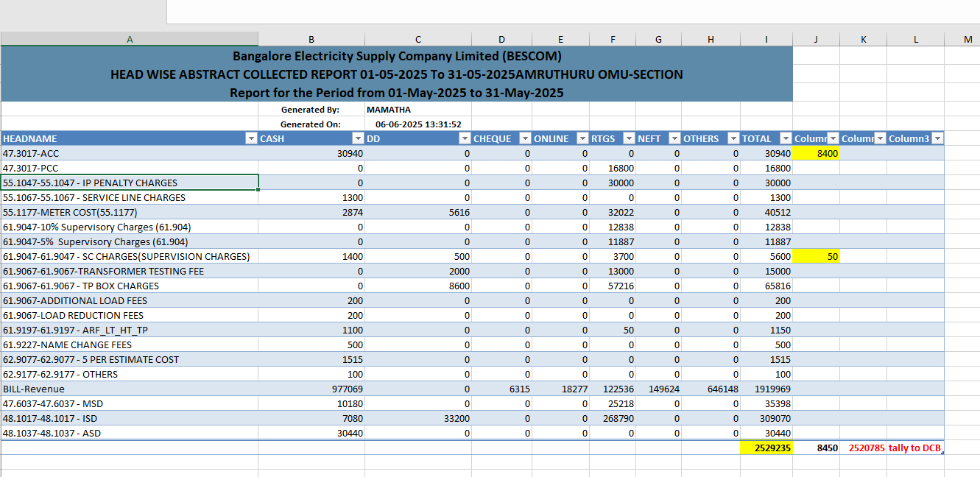Select the ISD RTGS value 268790
Viewport: 980px width, 477px height.
tap(613, 418)
